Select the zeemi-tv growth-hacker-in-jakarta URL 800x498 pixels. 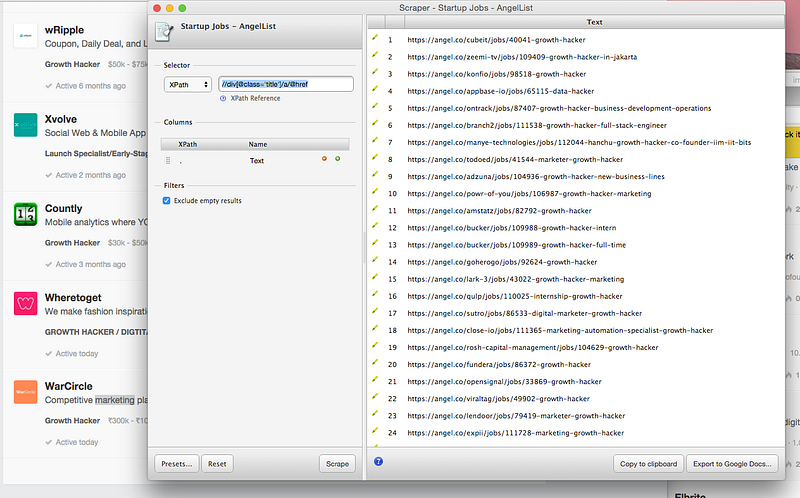pyautogui.click(x=522, y=57)
